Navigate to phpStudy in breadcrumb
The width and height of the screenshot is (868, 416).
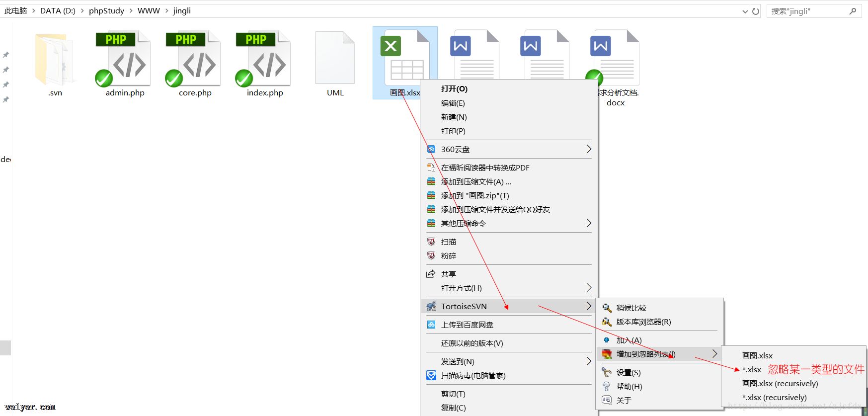(x=106, y=11)
